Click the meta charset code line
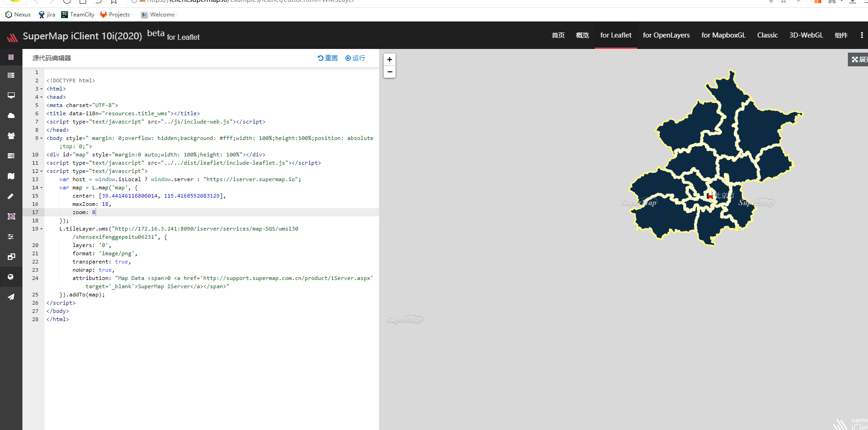Image resolution: width=868 pixels, height=430 pixels. tap(82, 105)
